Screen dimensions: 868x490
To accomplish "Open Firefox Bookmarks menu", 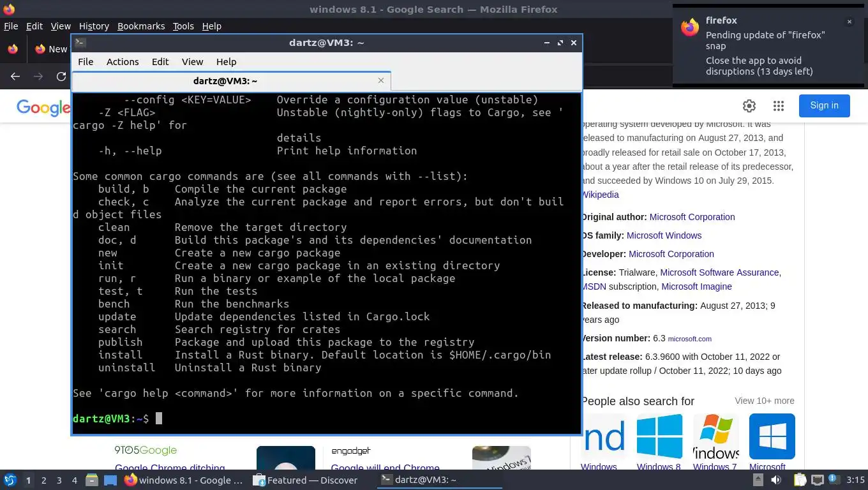I will point(141,26).
